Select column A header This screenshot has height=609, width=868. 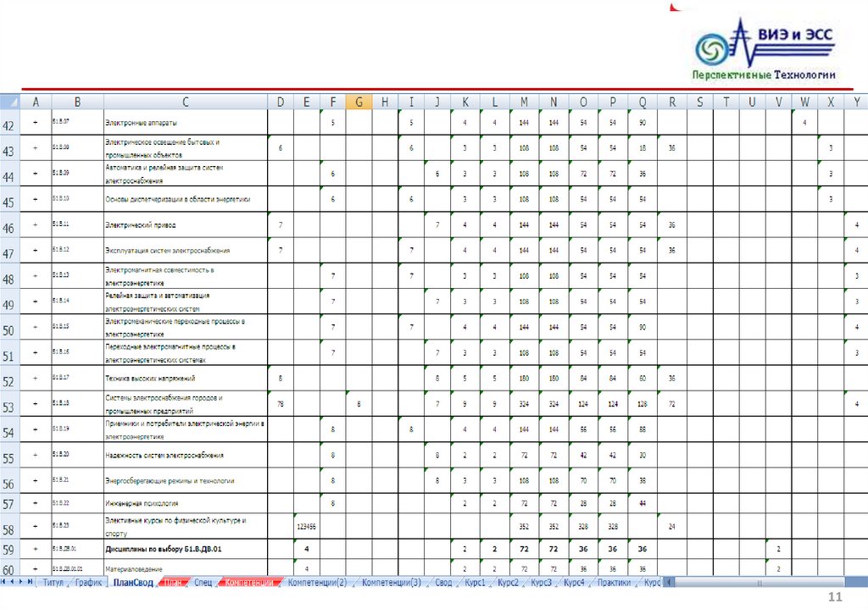tap(36, 102)
